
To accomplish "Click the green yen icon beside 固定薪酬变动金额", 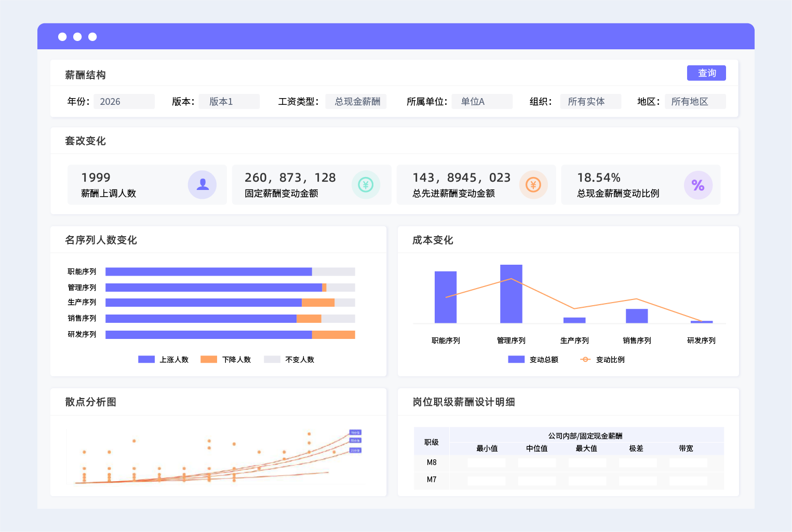I will click(x=366, y=185).
